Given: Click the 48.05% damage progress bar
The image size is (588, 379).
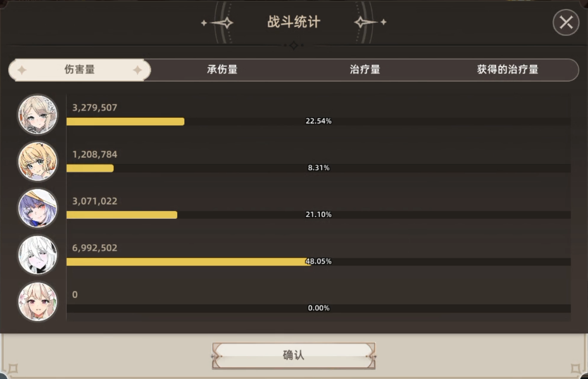Looking at the screenshot, I should pyautogui.click(x=319, y=262).
